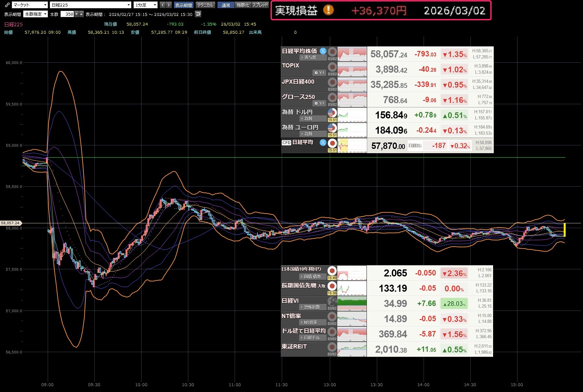Expand the 1分足 timeframe dropdown

click(145, 5)
